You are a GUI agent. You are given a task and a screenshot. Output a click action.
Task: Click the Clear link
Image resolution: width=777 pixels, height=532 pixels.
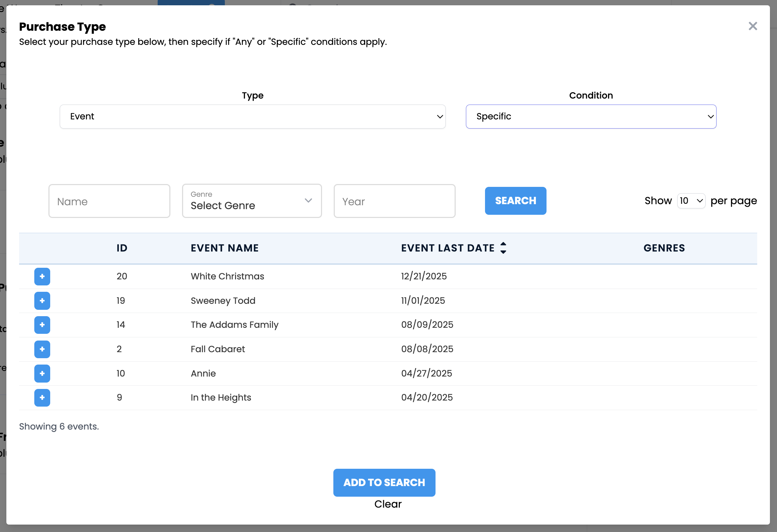[x=388, y=504]
